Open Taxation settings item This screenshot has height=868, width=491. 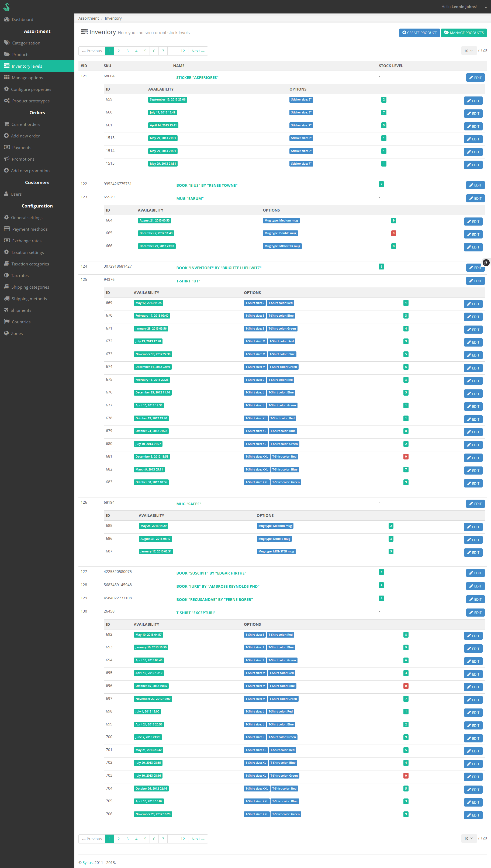tap(37, 252)
